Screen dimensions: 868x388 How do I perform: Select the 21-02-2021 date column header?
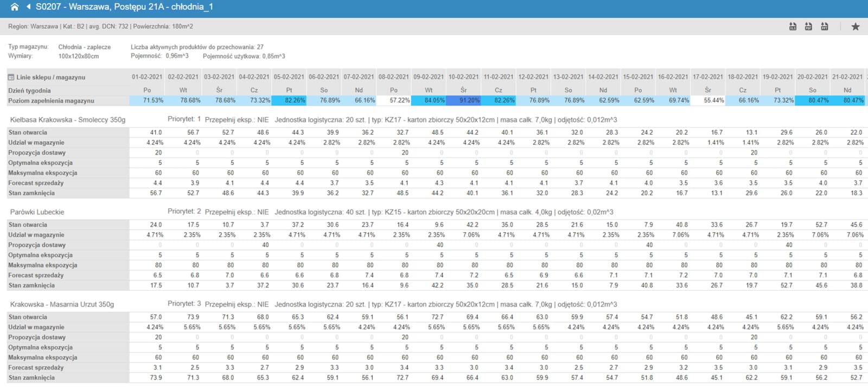(847, 77)
